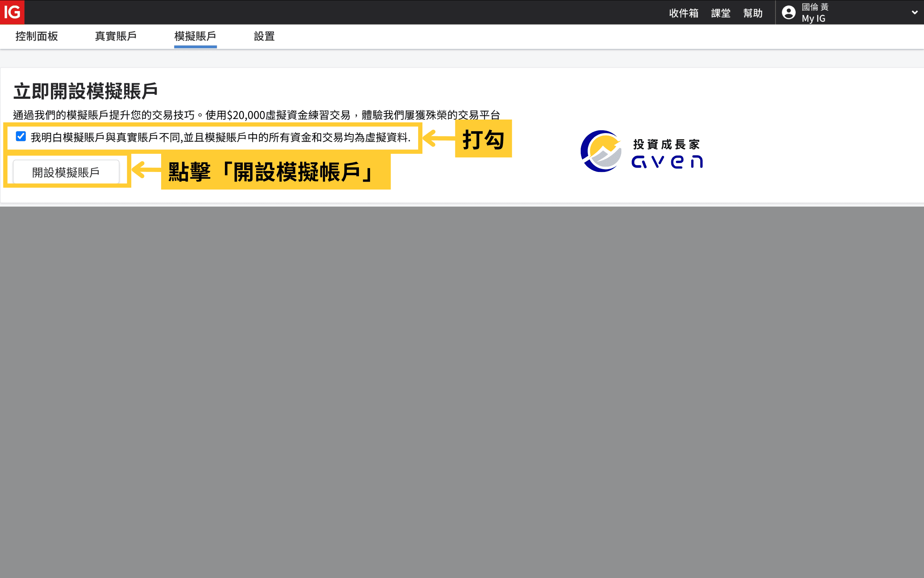Image resolution: width=924 pixels, height=578 pixels.
Task: Open the 幫助 help link
Action: tap(753, 13)
